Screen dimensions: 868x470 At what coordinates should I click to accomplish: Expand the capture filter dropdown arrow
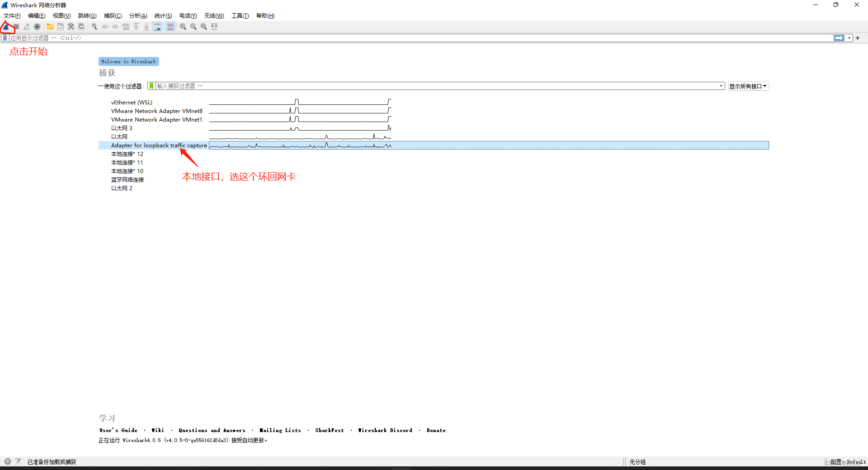click(x=721, y=86)
